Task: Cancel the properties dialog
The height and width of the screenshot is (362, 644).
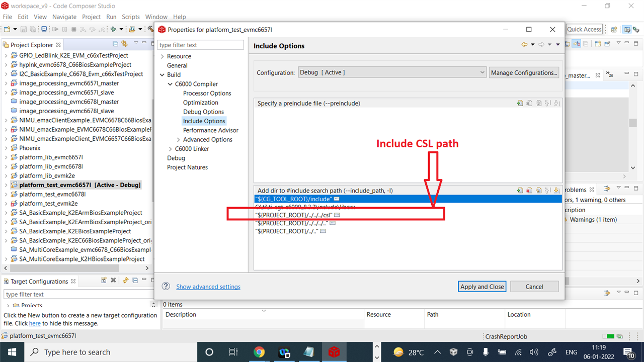Action: pyautogui.click(x=534, y=287)
